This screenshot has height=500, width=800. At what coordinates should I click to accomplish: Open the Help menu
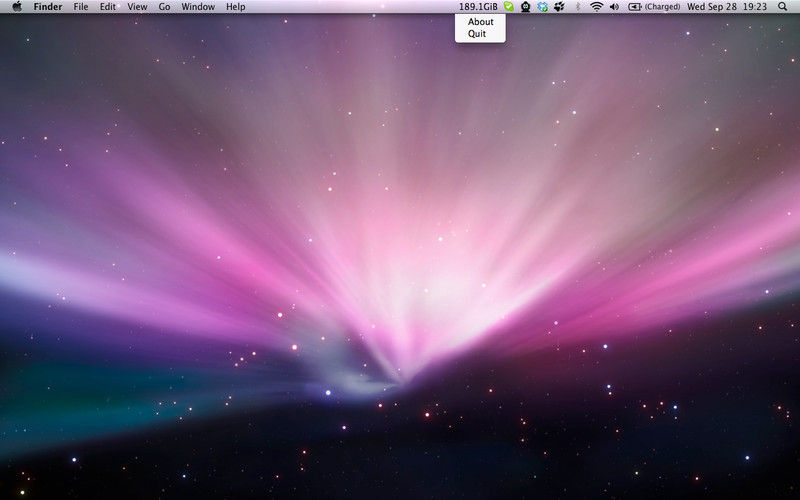click(236, 7)
